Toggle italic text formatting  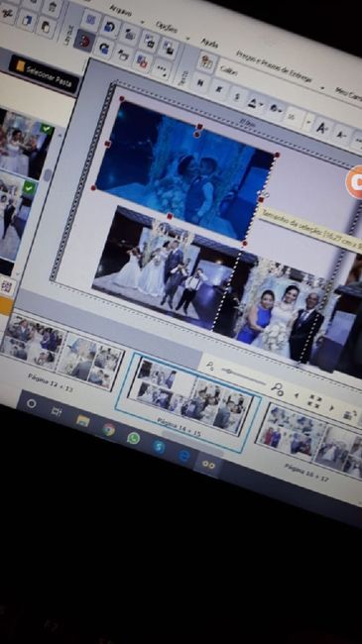click(219, 89)
